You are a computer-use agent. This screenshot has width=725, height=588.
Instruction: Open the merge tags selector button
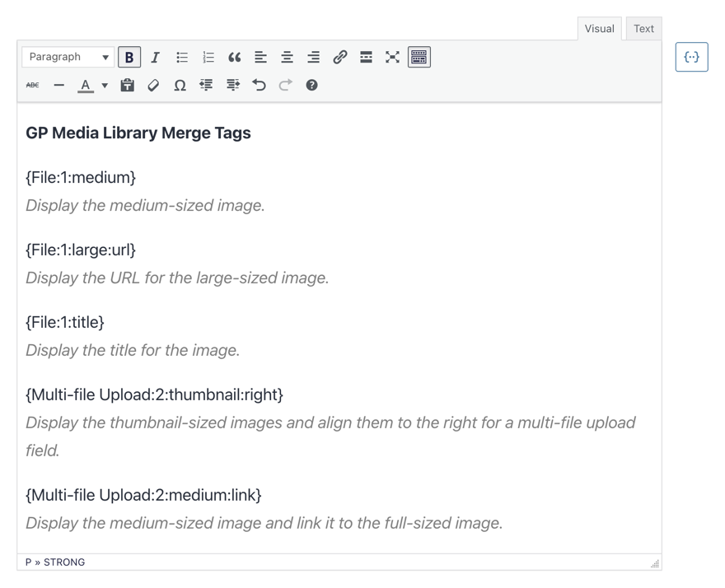[x=691, y=57]
